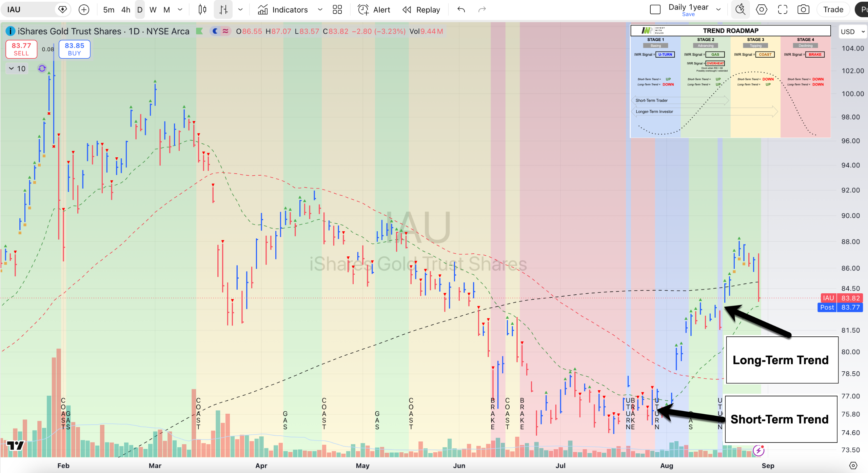
Task: Click the purple refresh icon near indicator legend
Action: [x=42, y=68]
